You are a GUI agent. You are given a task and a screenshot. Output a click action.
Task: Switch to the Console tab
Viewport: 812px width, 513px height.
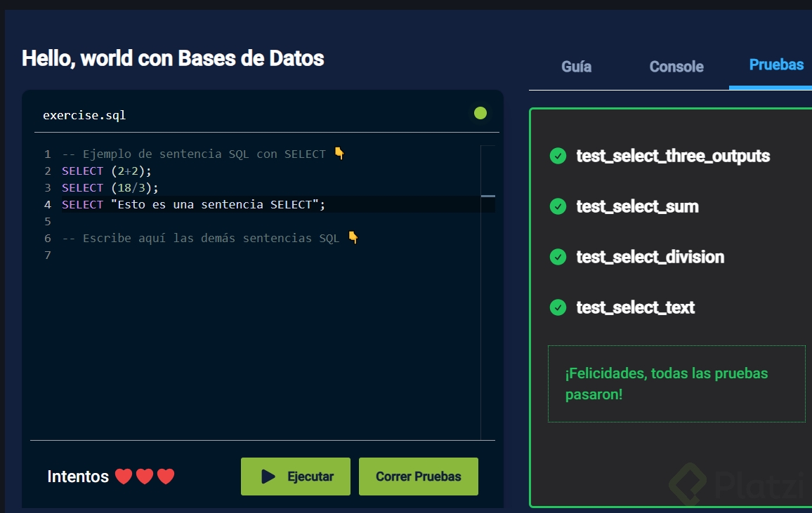[x=676, y=67]
